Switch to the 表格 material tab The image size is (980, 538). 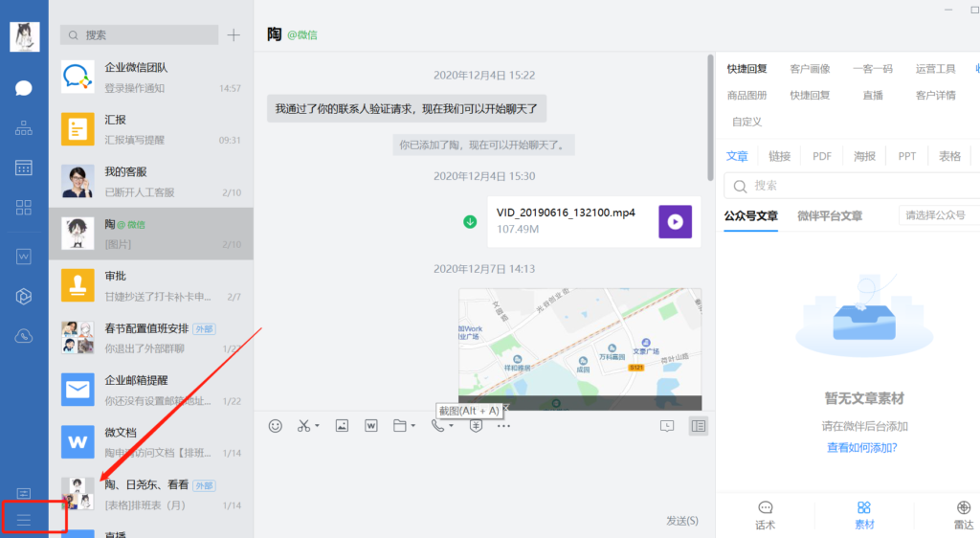(949, 156)
